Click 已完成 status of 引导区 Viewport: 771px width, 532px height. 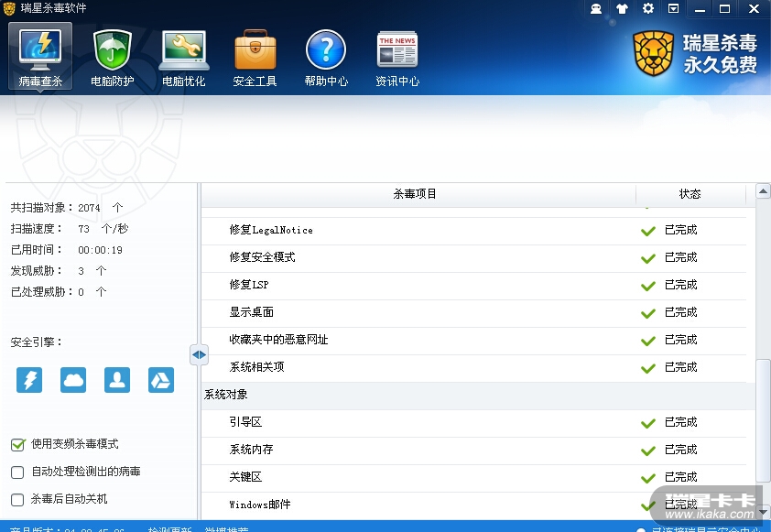click(x=681, y=422)
